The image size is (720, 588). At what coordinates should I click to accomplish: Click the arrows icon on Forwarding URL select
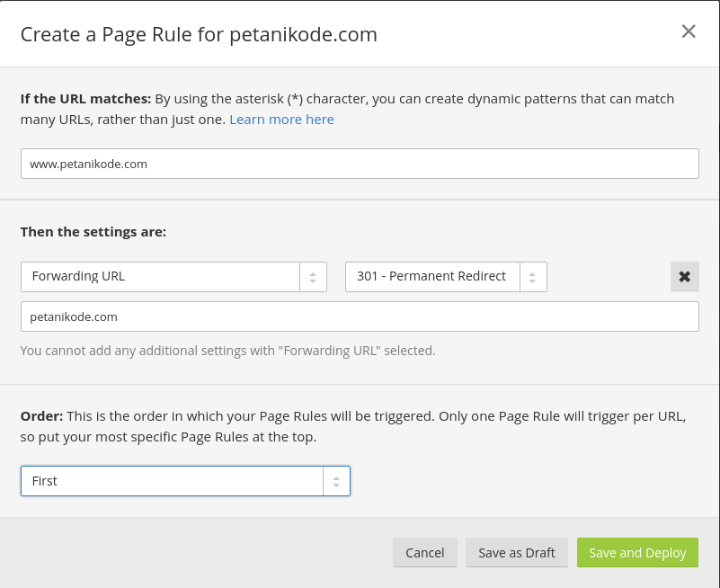coord(313,277)
